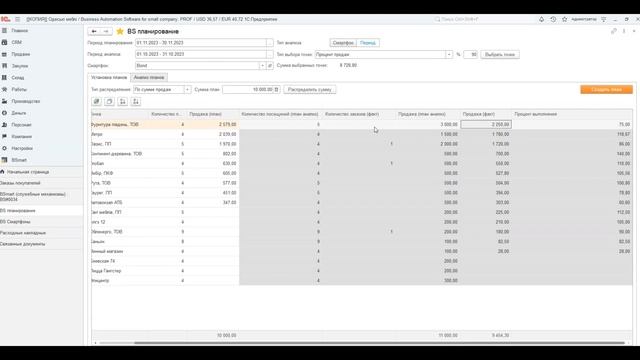Click the Продажа (факт) cell 2 250,00
640x360 pixels.
[x=486, y=124]
